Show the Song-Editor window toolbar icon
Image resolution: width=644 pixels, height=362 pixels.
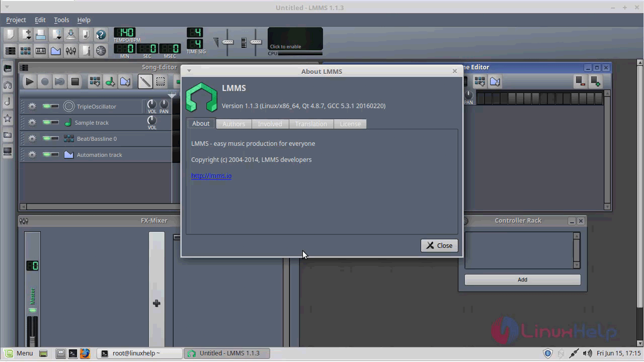[10, 50]
